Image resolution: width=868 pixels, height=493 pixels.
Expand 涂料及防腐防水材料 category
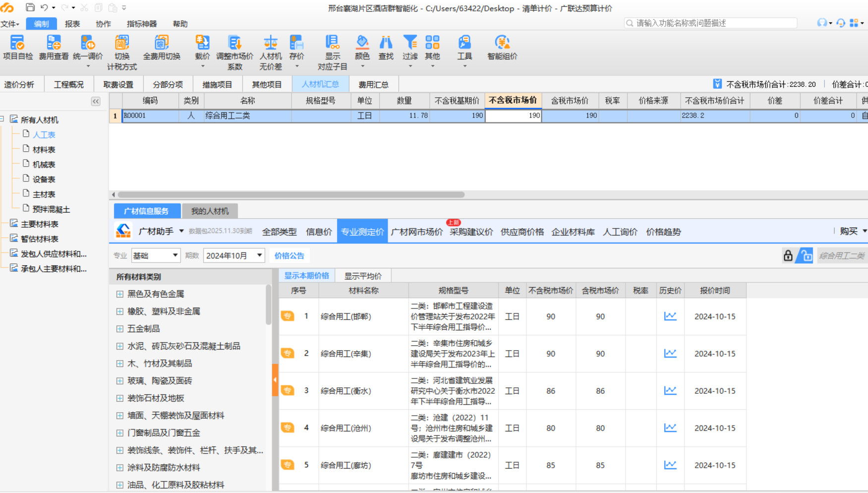119,468
